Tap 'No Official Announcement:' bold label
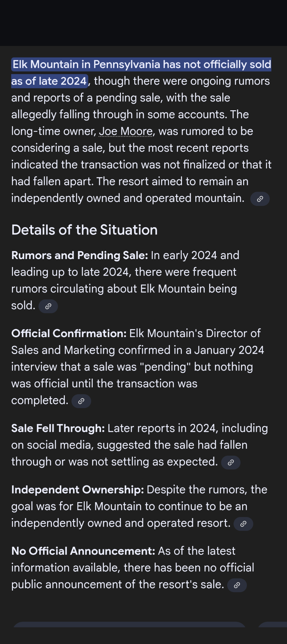287x644 pixels. (x=83, y=551)
